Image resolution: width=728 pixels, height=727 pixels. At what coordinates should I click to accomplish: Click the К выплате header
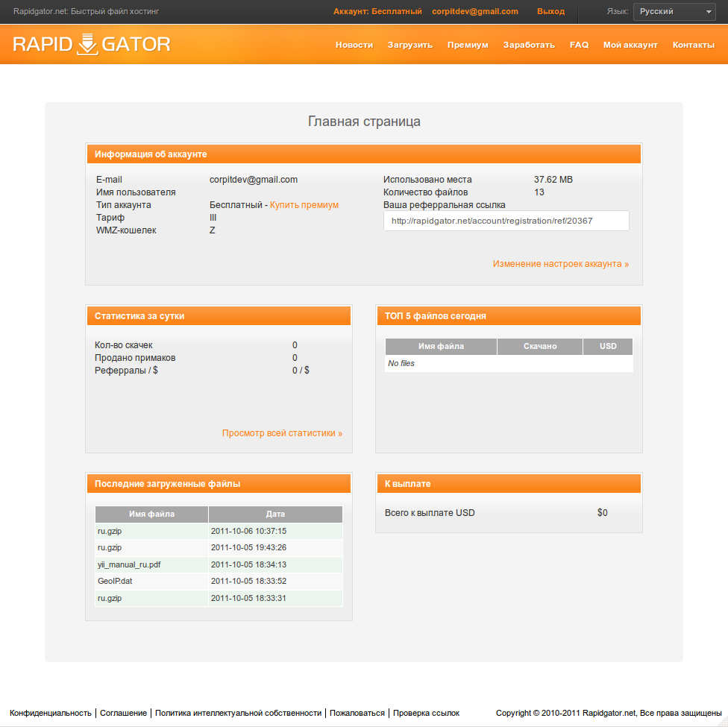pos(509,484)
